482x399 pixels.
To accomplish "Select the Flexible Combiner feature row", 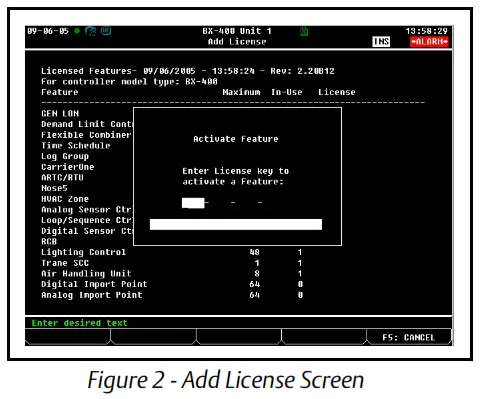I will [86, 135].
